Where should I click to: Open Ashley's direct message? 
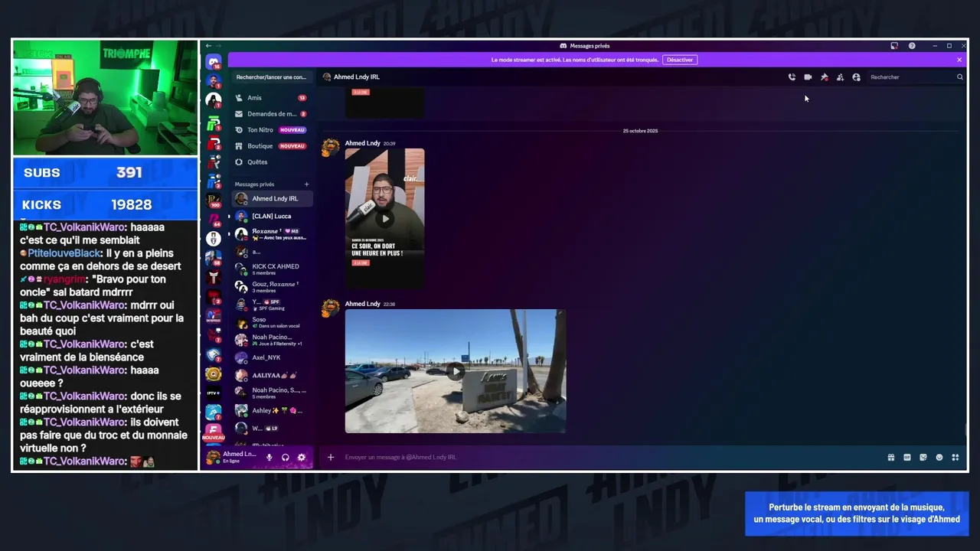pos(272,411)
